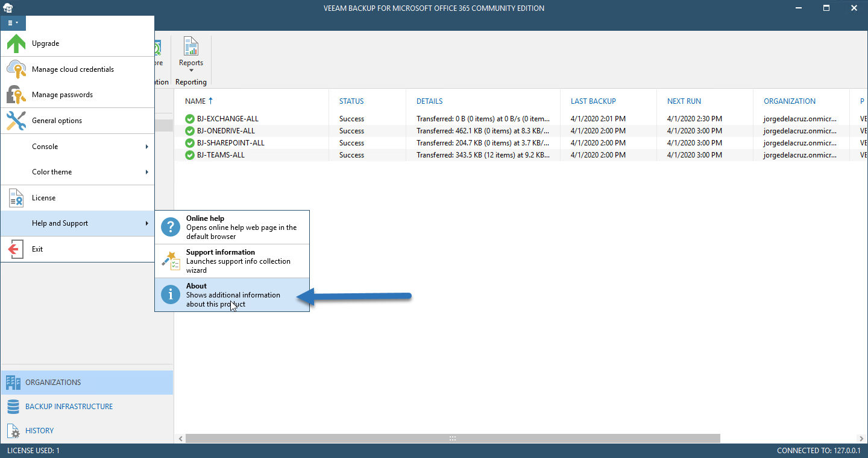Click the Organizations buildings icon
This screenshot has width=868, height=458.
13,383
